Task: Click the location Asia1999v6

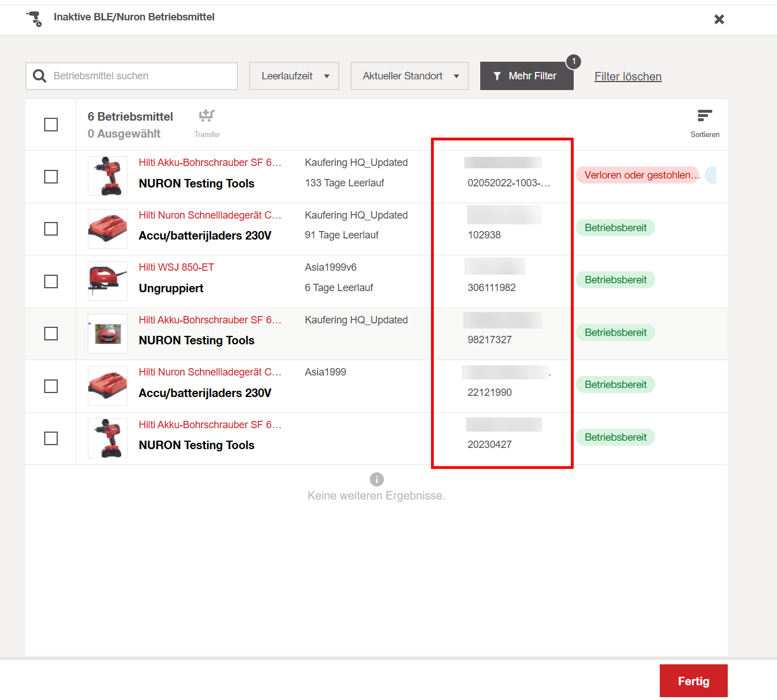Action: click(331, 267)
